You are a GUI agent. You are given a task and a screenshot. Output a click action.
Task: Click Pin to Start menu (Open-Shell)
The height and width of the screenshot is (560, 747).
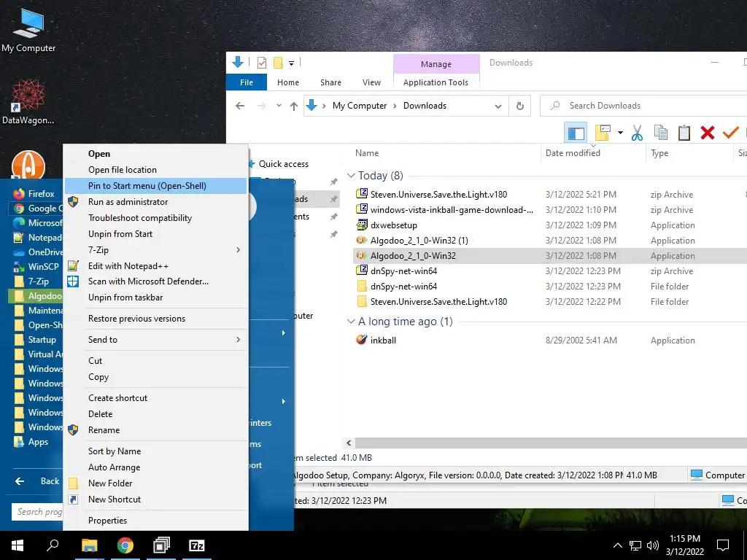coord(155,186)
